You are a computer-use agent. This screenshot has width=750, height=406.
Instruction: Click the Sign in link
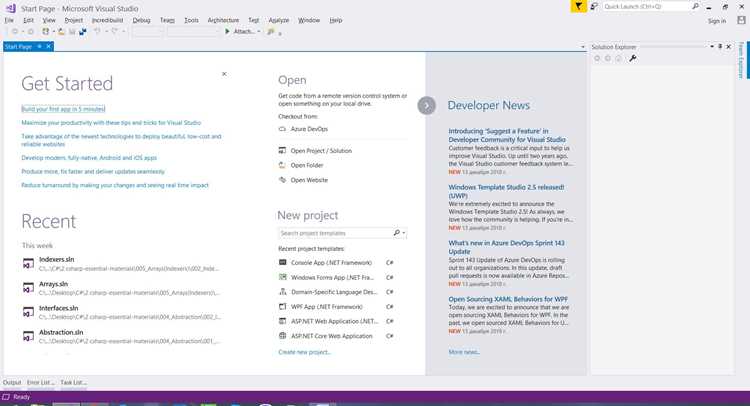click(x=717, y=21)
